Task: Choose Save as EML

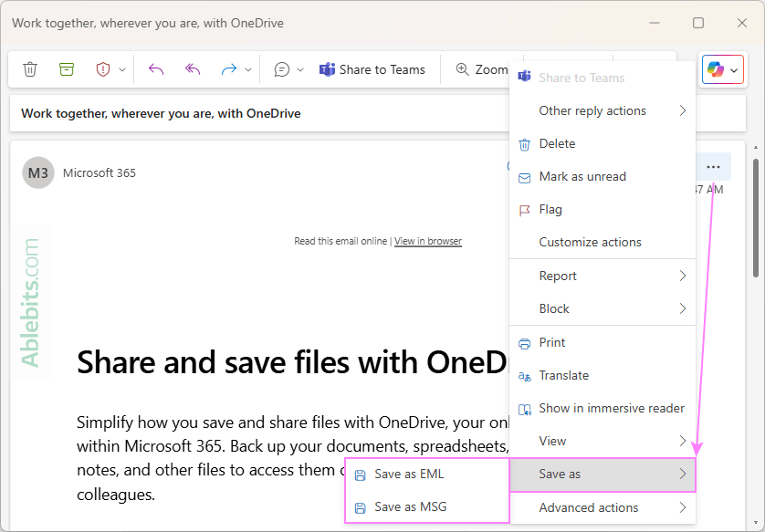Action: point(408,474)
